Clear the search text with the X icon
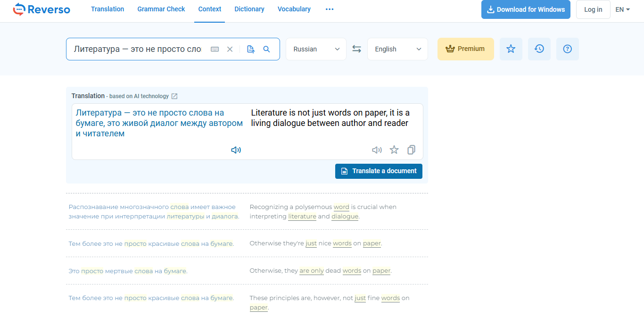644x318 pixels. (x=230, y=49)
